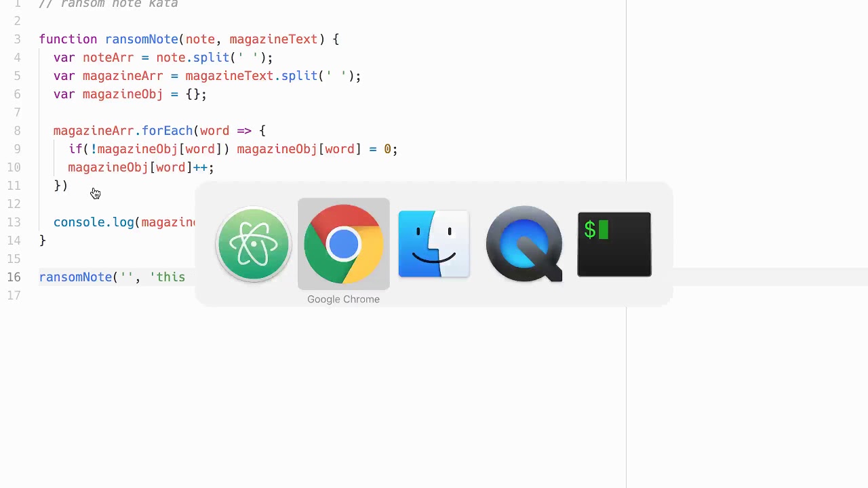This screenshot has width=868, height=488.
Task: Click the magazineObj variable declaration on line 6
Action: coord(122,94)
